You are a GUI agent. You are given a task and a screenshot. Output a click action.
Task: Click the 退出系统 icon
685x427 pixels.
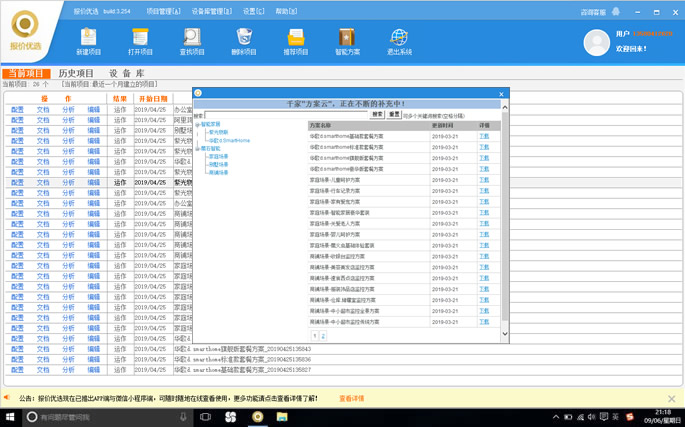pos(399,40)
